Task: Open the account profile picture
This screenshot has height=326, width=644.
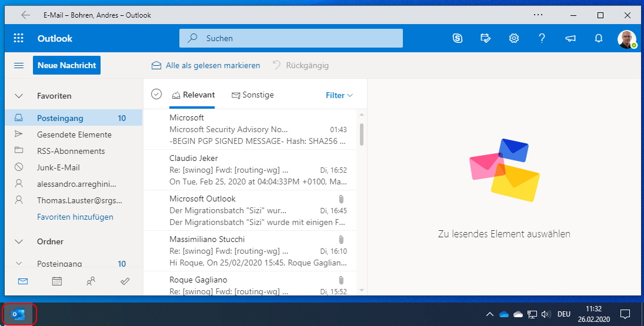Action: (x=627, y=39)
